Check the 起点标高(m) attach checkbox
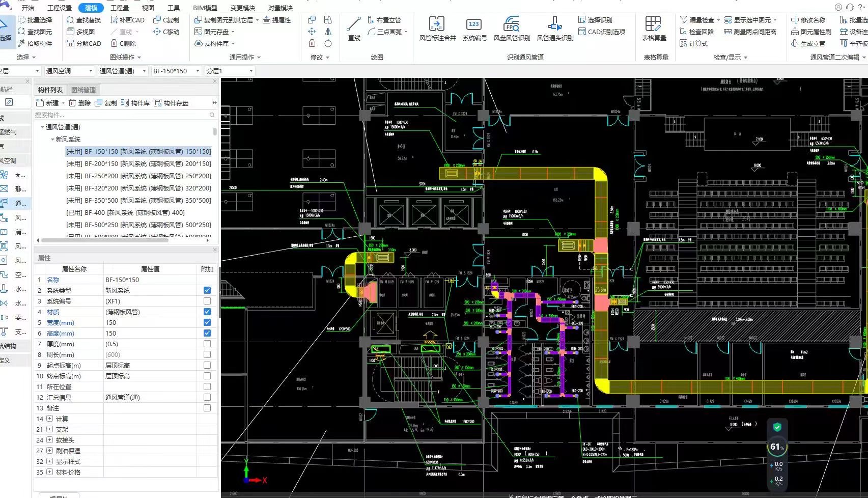Image resolution: width=868 pixels, height=498 pixels. (x=207, y=365)
